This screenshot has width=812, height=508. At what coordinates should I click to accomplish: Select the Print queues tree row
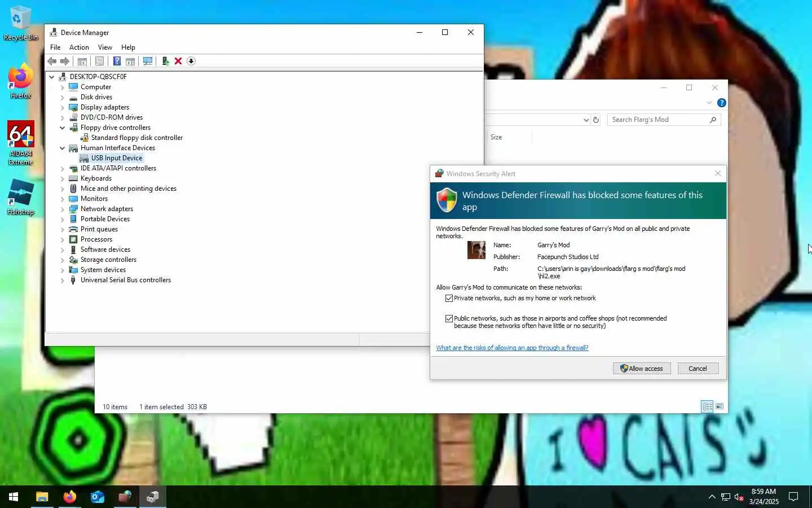click(x=99, y=229)
